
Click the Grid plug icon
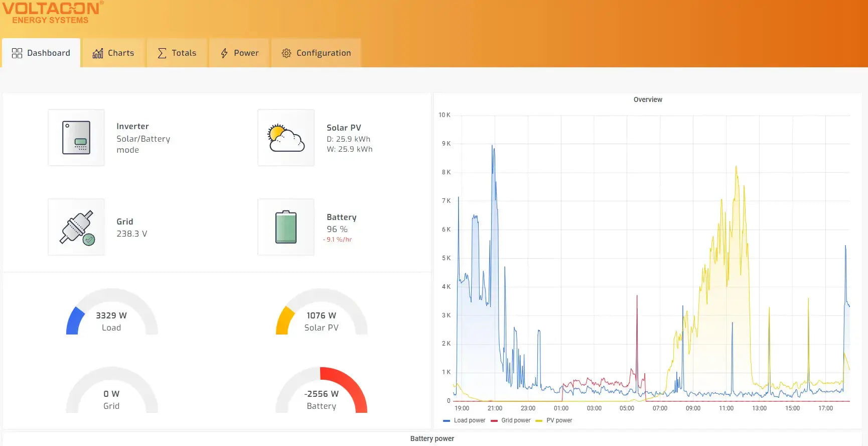[x=76, y=227]
